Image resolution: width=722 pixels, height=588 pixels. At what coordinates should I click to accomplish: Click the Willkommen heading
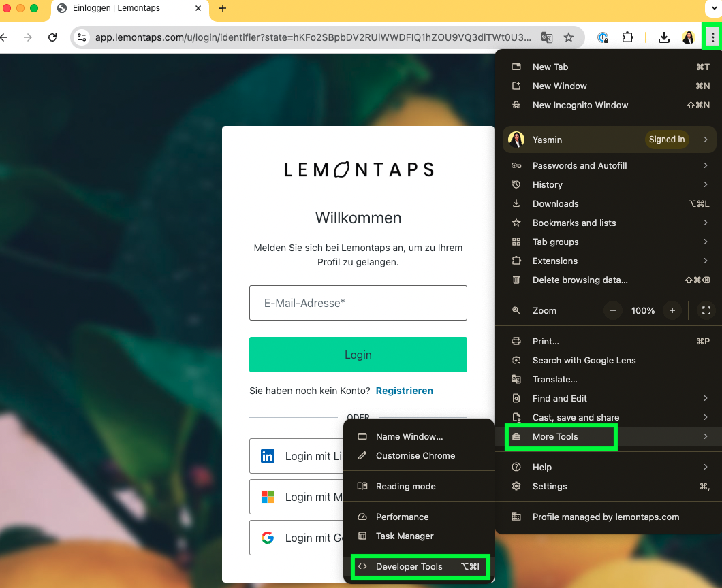358,218
